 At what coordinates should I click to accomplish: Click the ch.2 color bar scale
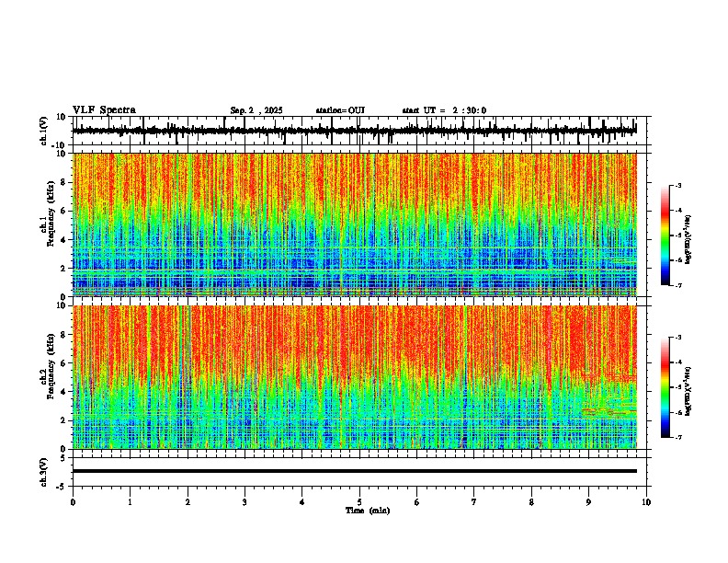click(665, 387)
